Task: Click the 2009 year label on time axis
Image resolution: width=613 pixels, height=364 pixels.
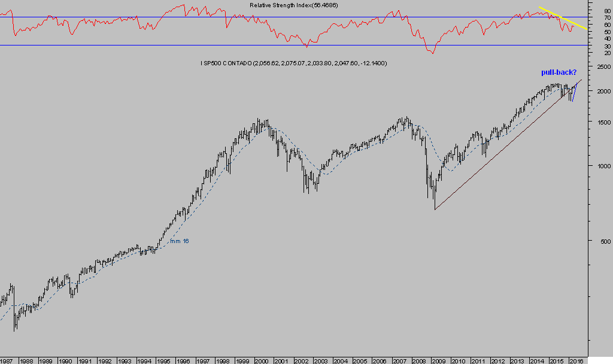Action: click(x=439, y=361)
